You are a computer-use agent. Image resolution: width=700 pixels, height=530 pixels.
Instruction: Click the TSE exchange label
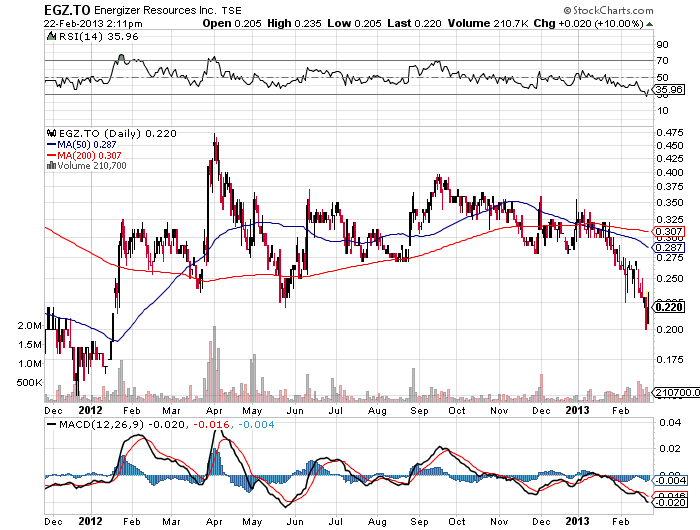[x=232, y=11]
